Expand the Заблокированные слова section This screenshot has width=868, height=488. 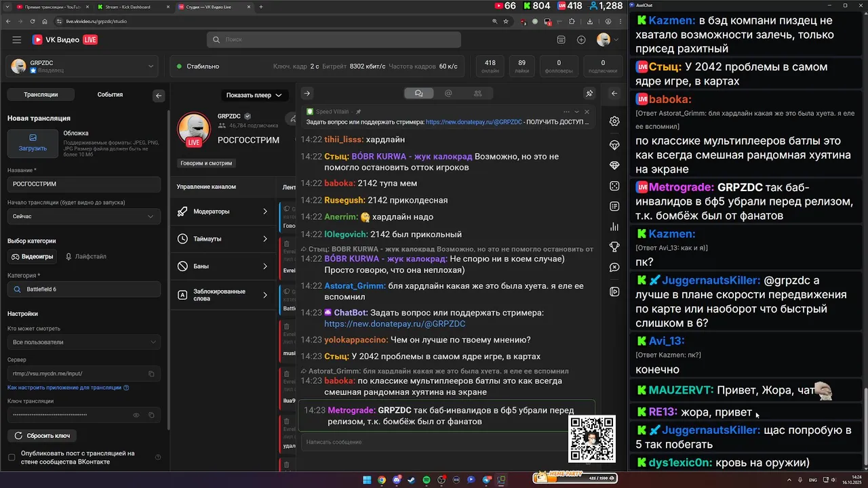pyautogui.click(x=223, y=295)
